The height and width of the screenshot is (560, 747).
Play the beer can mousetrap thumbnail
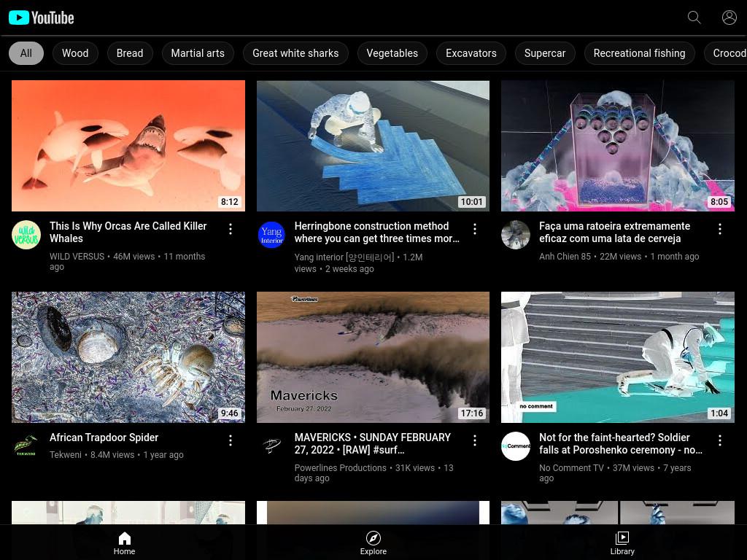618,146
